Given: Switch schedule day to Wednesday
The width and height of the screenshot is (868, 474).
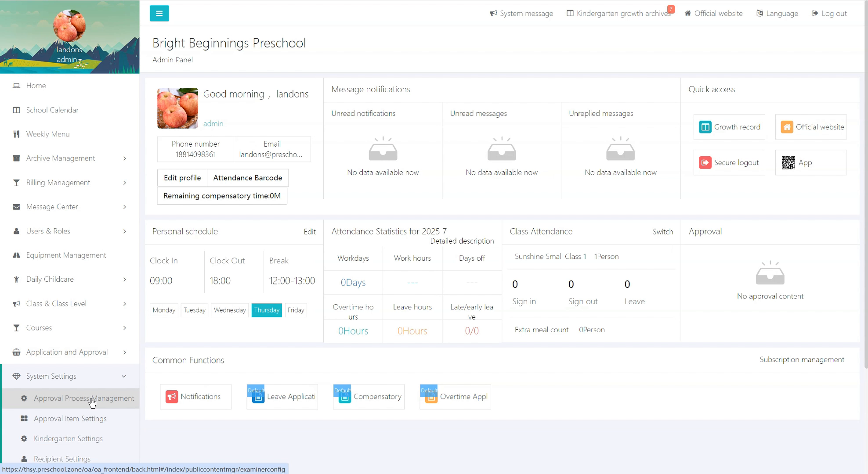Looking at the screenshot, I should coord(229,310).
